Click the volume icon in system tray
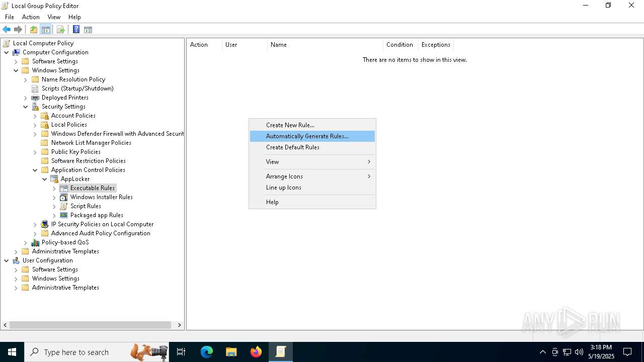Image resolution: width=644 pixels, height=362 pixels. pyautogui.click(x=579, y=352)
